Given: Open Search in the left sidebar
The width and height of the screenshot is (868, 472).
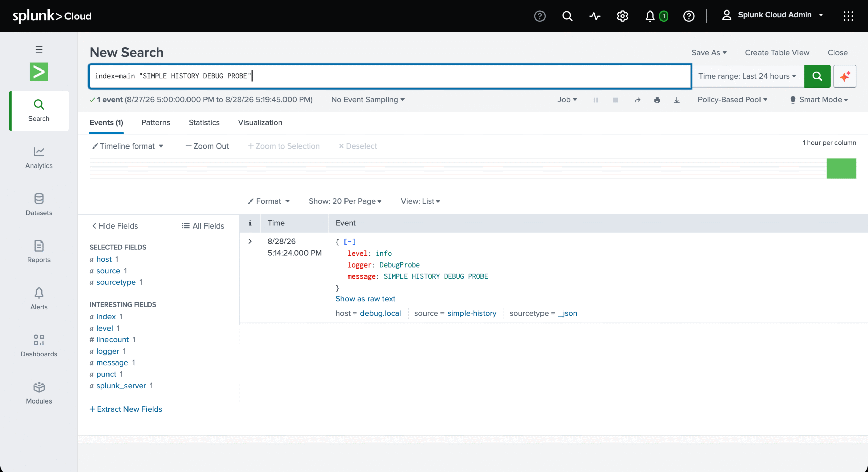Looking at the screenshot, I should coord(39,111).
